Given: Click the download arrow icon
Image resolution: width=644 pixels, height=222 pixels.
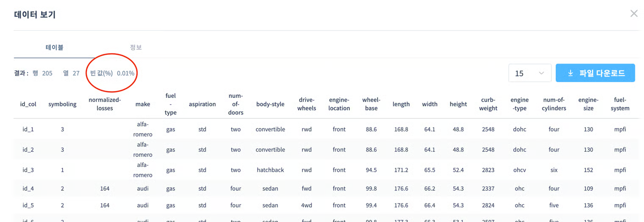Looking at the screenshot, I should [570, 73].
